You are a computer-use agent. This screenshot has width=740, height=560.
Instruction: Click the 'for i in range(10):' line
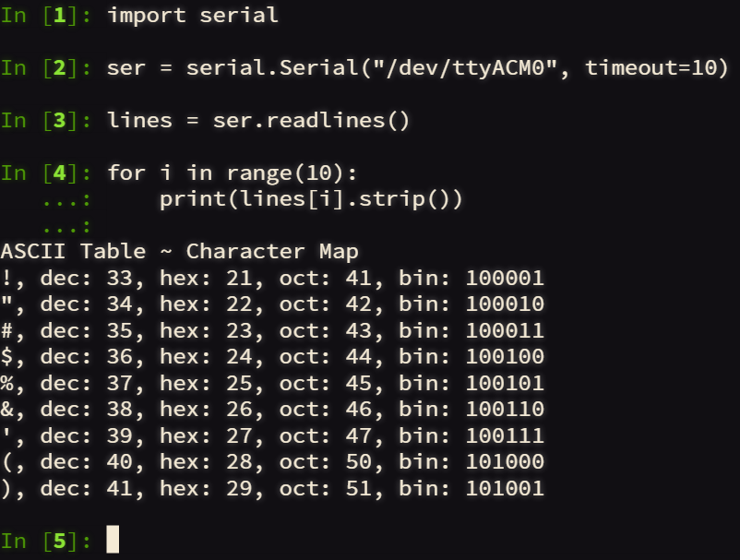pyautogui.click(x=233, y=173)
